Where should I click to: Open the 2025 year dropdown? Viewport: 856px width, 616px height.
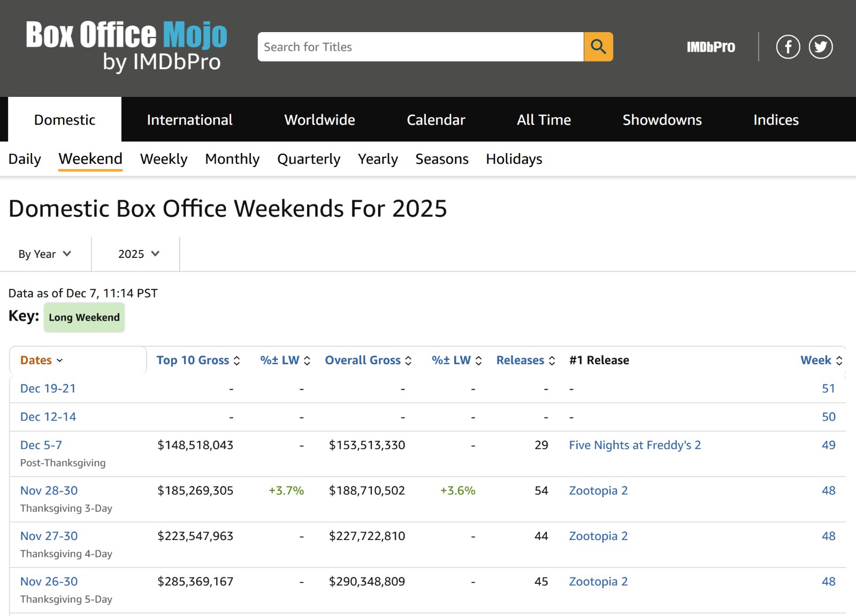pos(139,254)
